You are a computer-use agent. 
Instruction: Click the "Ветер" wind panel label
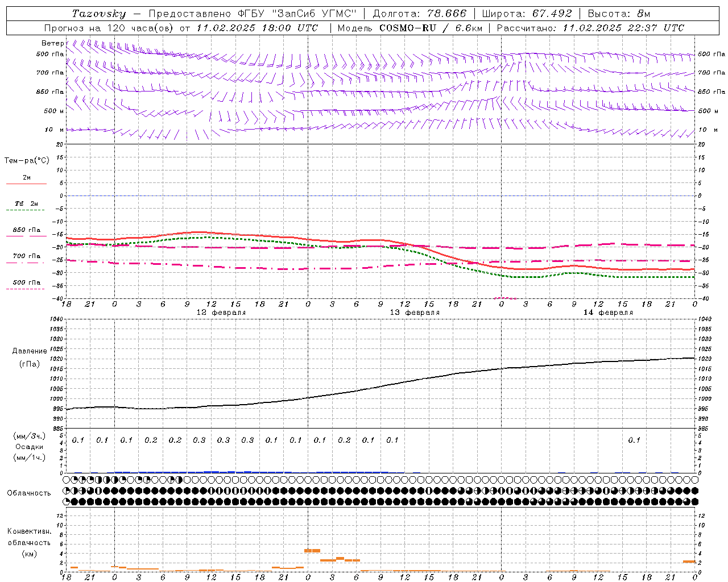[53, 43]
